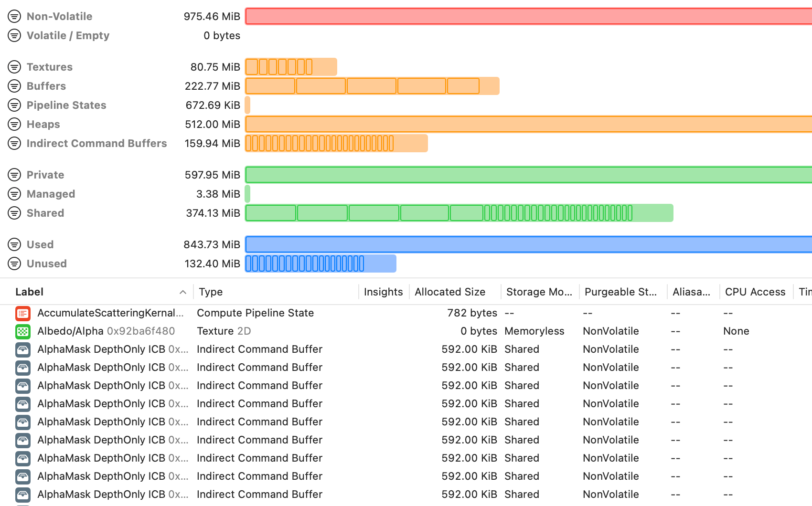Click the Storage Mode column header
Viewport: 812px width, 506px height.
click(539, 292)
